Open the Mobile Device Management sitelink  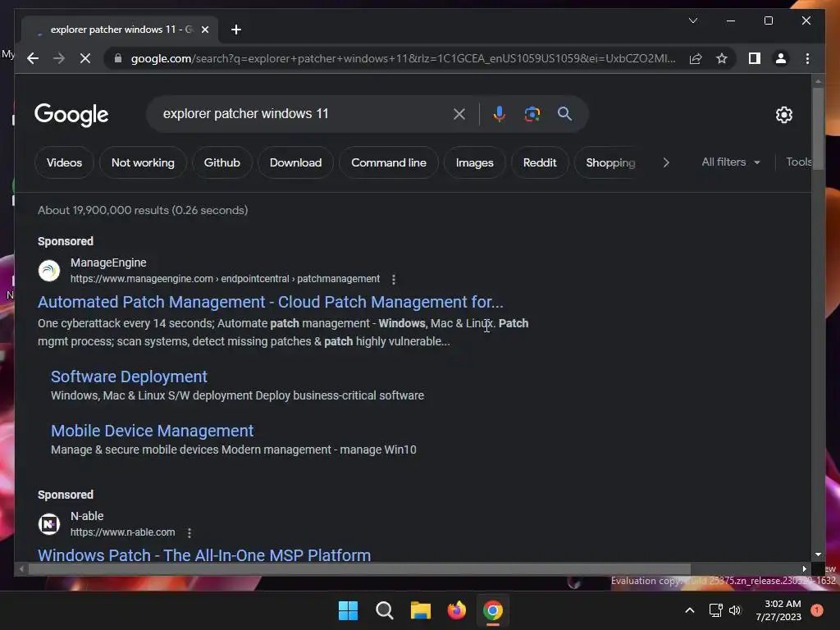[x=152, y=431]
